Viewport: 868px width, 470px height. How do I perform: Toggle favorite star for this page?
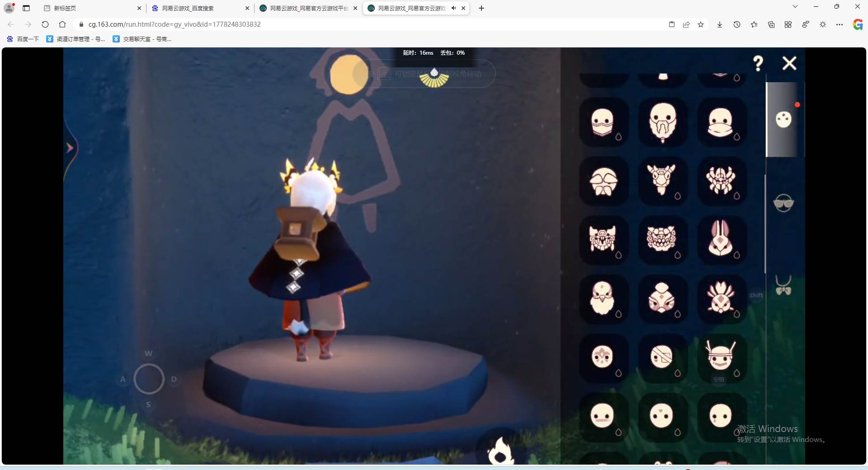coord(701,24)
